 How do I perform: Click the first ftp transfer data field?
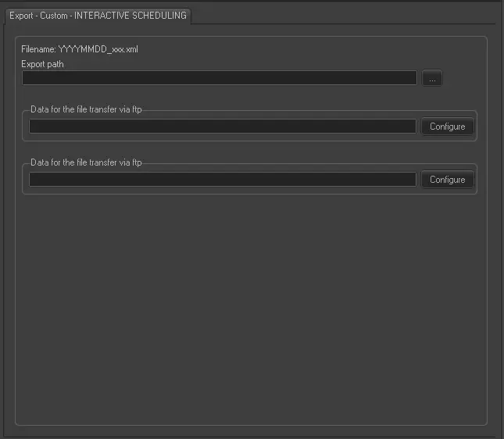(223, 127)
